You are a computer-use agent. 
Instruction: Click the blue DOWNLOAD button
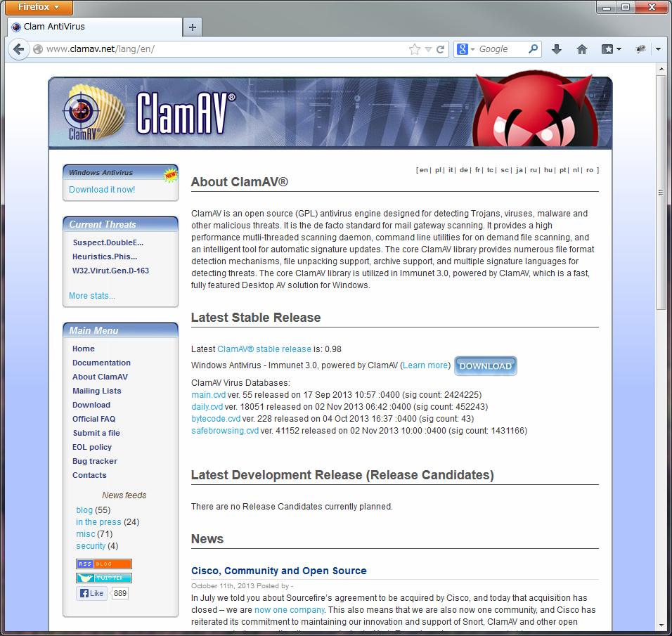486,366
